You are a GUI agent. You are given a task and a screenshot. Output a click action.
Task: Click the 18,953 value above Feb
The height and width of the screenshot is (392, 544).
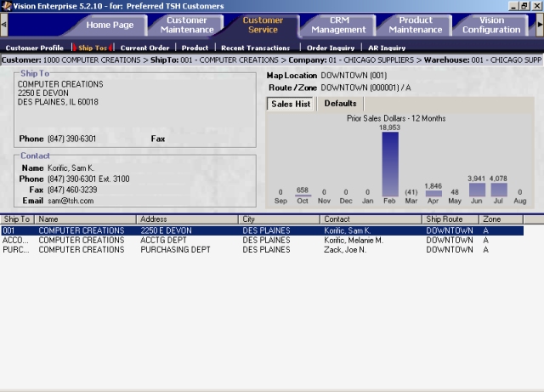(x=389, y=128)
